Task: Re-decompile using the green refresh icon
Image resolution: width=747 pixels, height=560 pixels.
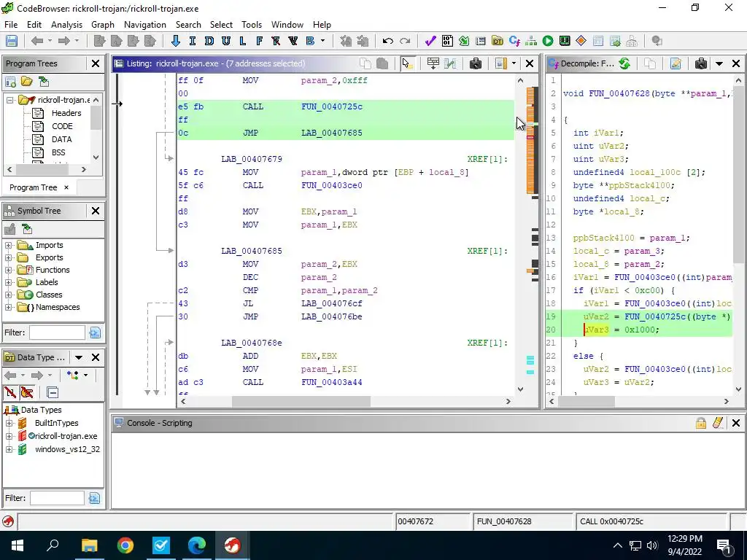Action: tap(624, 63)
